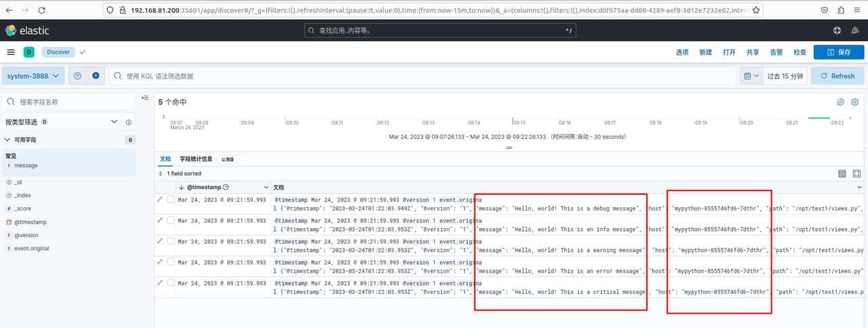Focus the field name search box
This screenshot has height=328, width=868.
pos(68,102)
